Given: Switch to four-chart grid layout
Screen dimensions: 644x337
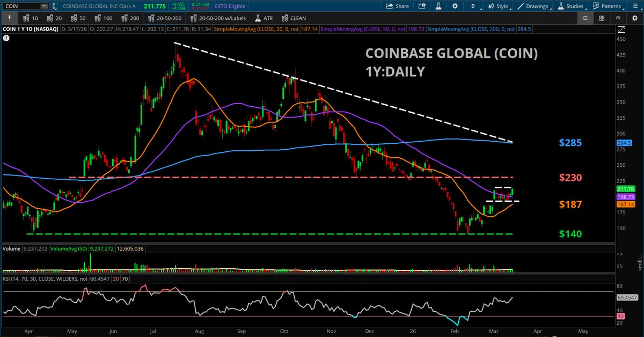Looking at the screenshot, I should tap(602, 18).
